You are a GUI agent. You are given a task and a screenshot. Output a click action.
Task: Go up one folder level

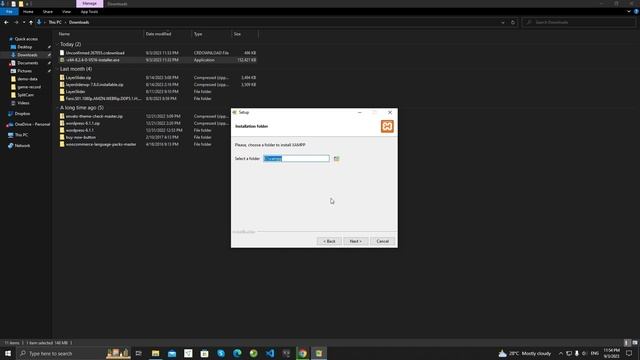click(31, 22)
